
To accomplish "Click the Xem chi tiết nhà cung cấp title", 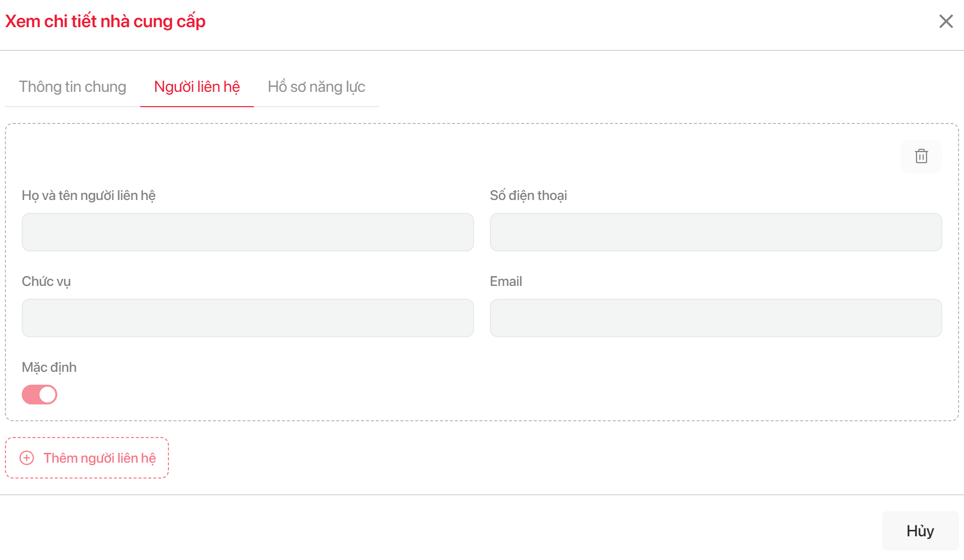I will 105,22.
